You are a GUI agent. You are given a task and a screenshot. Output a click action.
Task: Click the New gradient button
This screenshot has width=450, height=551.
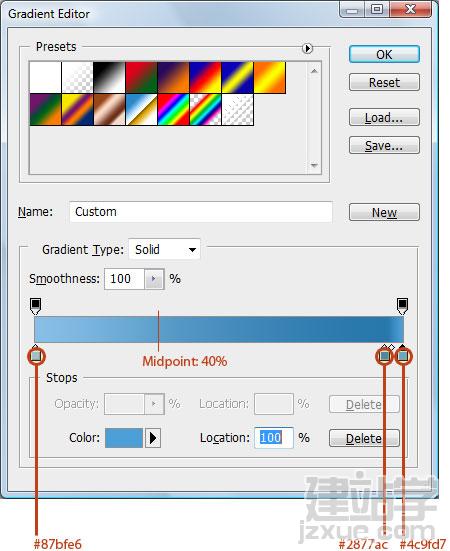[x=384, y=212]
